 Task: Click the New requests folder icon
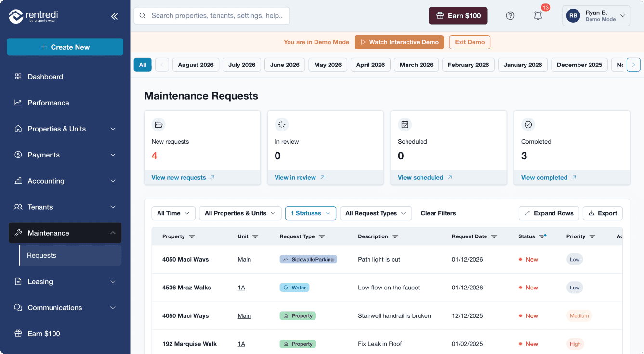(x=158, y=125)
